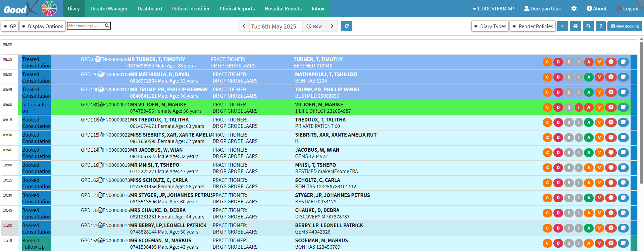Open note icon for Timothy Turner booking
This screenshot has height=252, width=644.
[x=623, y=62]
